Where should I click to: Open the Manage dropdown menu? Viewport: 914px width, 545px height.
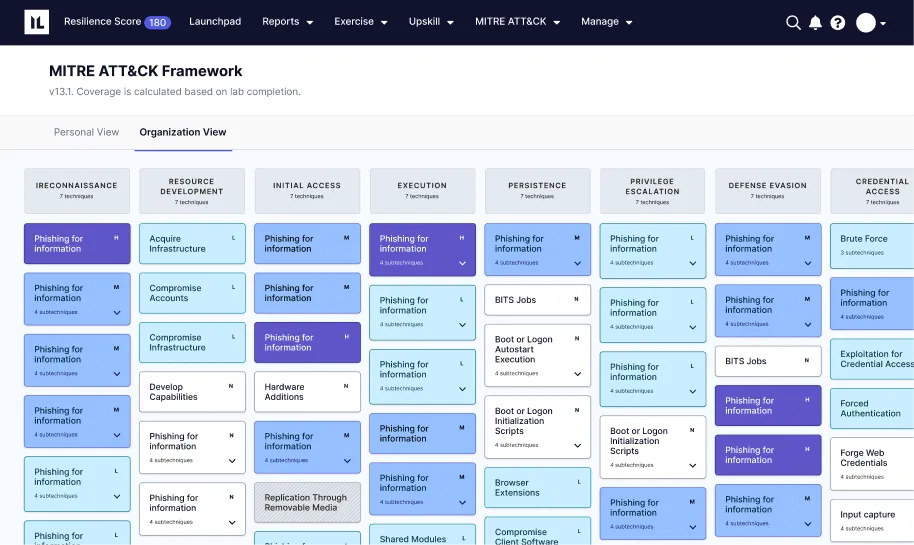(606, 22)
